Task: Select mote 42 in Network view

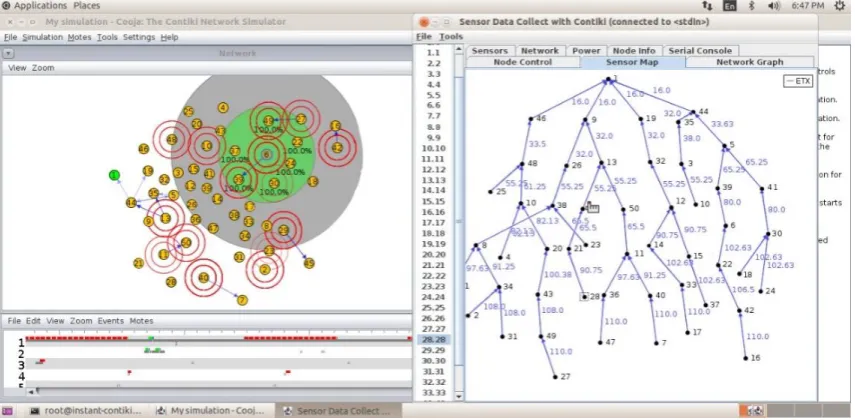Action: 337,147
